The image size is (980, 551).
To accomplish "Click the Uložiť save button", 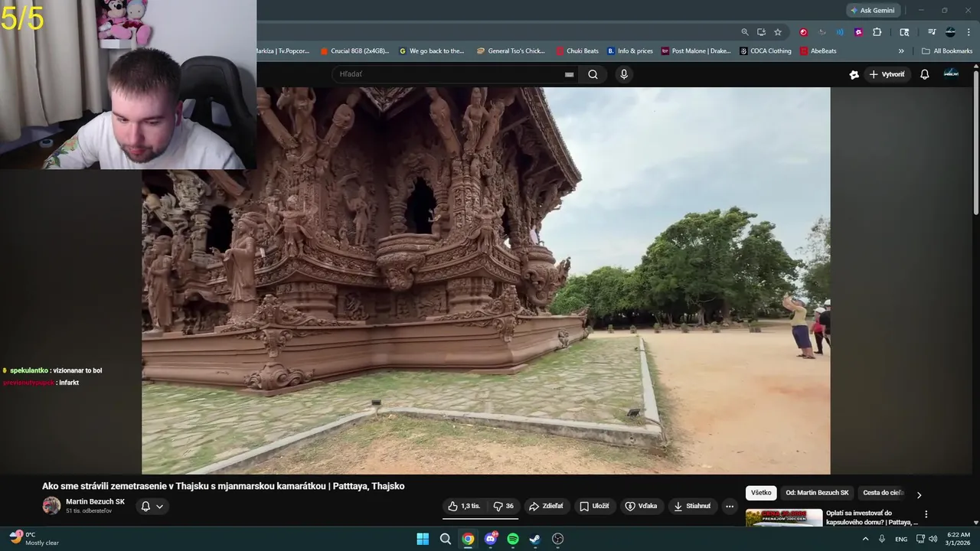I will (595, 506).
